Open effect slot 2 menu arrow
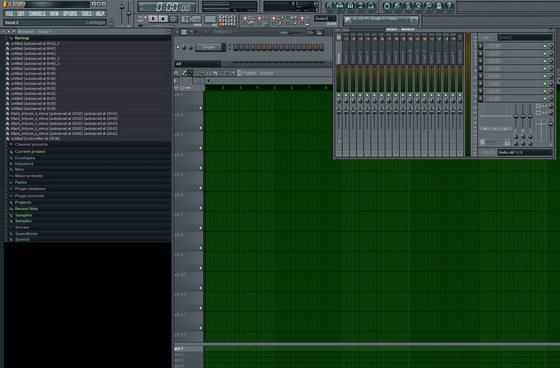 click(481, 54)
